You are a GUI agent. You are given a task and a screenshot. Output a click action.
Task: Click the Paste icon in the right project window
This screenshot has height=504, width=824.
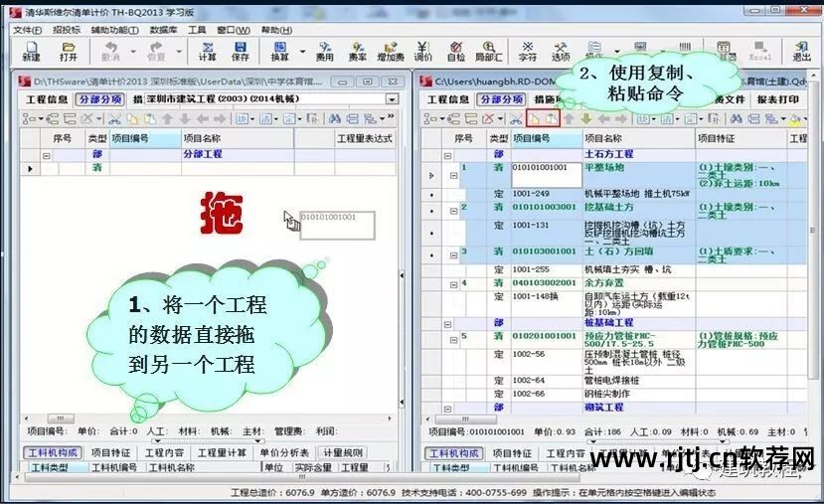coord(552,119)
